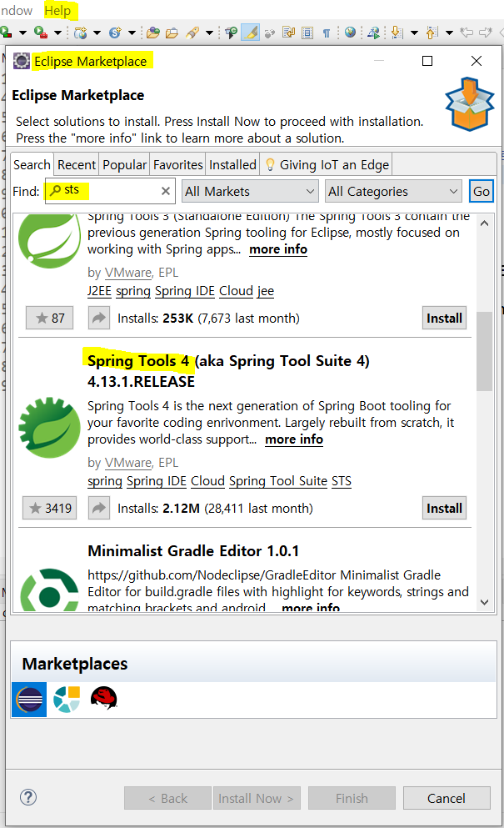
Task: Click the Open Type toolbar icon
Action: (x=153, y=33)
